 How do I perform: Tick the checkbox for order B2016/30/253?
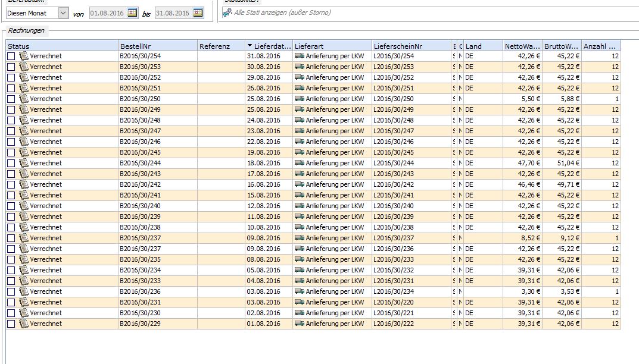pyautogui.click(x=11, y=67)
